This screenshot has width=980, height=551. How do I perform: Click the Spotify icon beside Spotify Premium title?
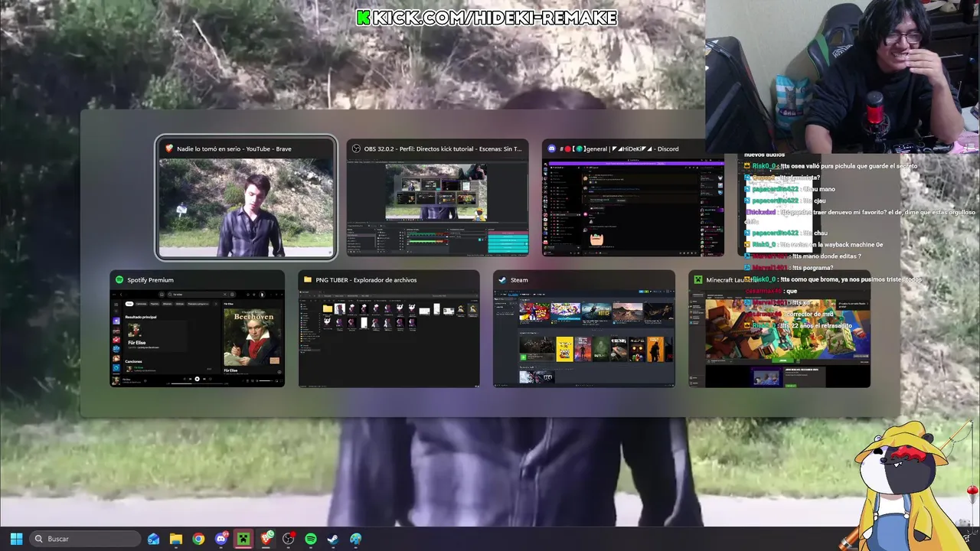point(119,279)
